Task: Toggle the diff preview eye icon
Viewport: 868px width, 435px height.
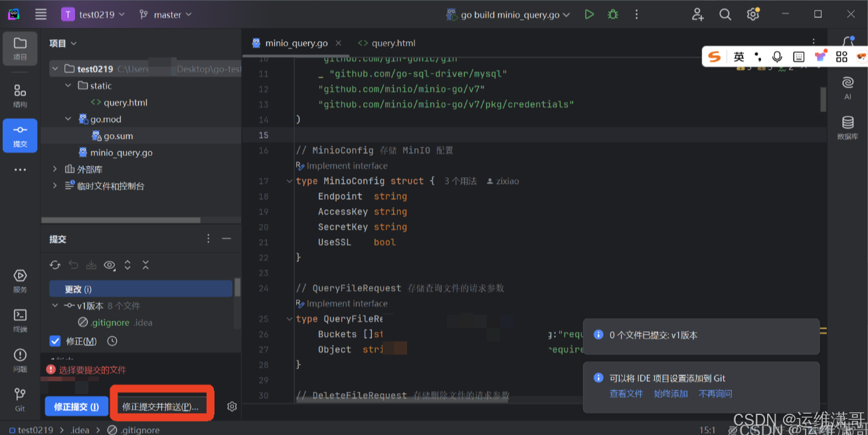Action: click(110, 265)
